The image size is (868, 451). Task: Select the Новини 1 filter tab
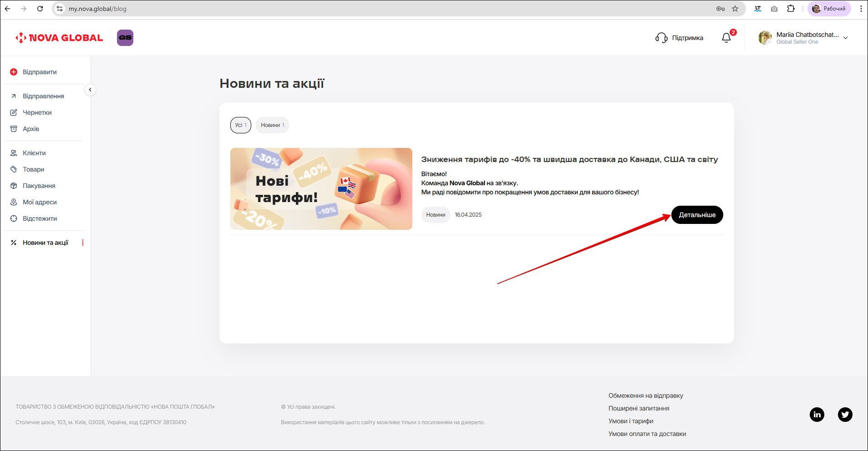[272, 125]
